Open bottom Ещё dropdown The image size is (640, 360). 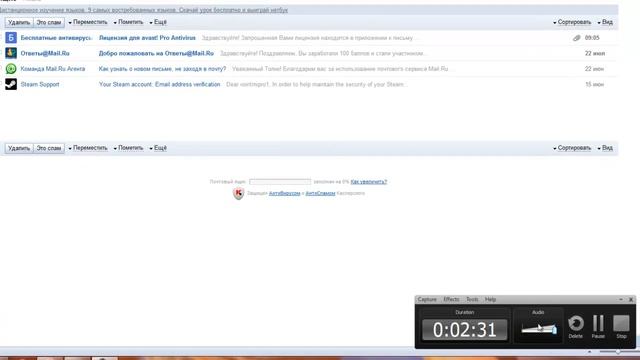(x=158, y=148)
